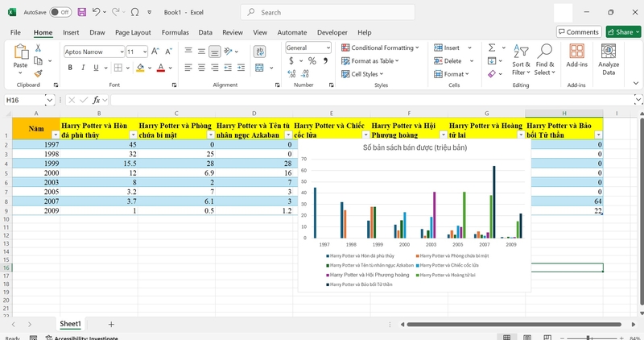The image size is (644, 340).
Task: Decrease font size with smaller A icon
Action: [x=168, y=52]
